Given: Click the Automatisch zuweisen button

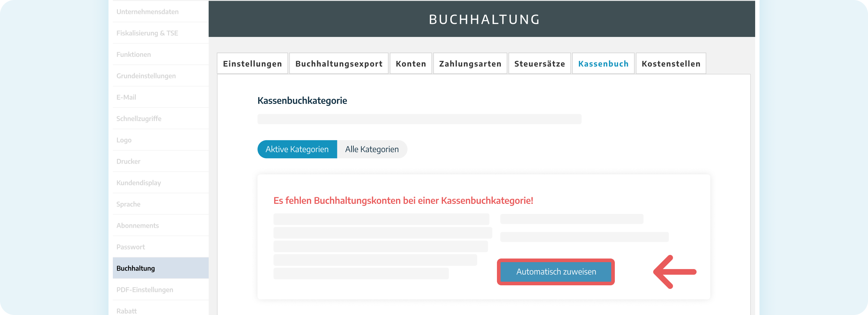Looking at the screenshot, I should pyautogui.click(x=556, y=272).
